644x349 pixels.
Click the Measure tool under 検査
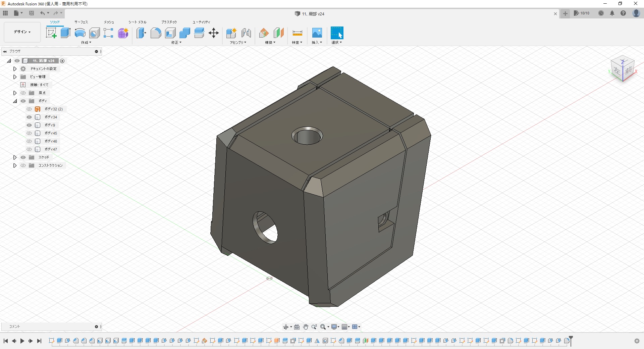(x=297, y=33)
